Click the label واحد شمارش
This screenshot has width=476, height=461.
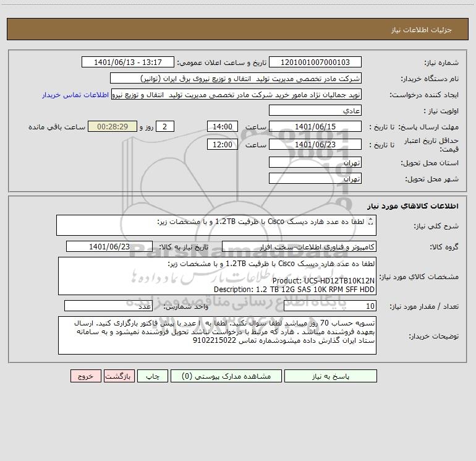[x=186, y=306]
